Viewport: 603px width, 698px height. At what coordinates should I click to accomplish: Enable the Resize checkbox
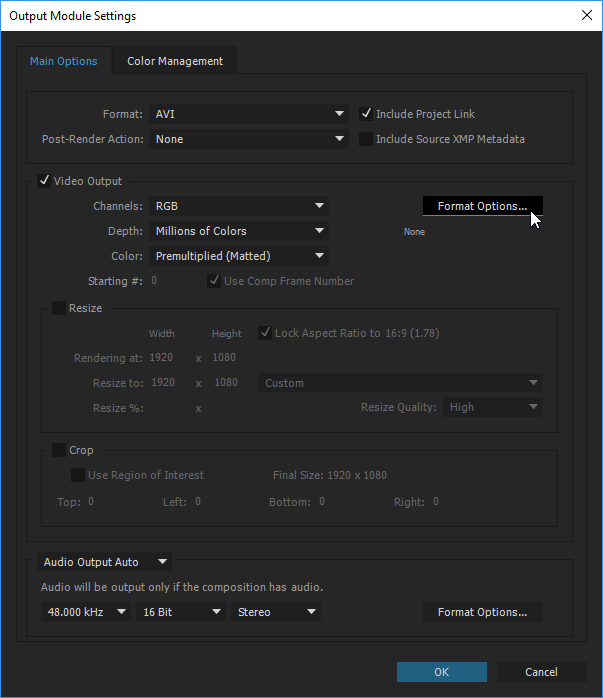coord(59,308)
